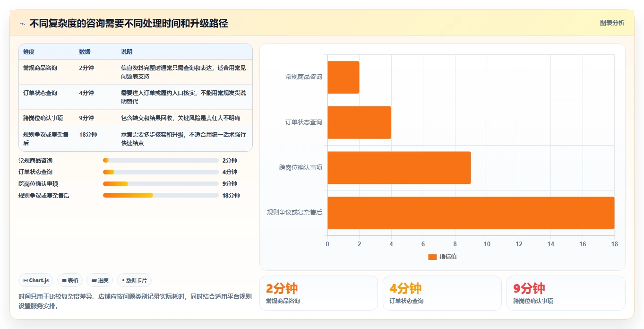The height and width of the screenshot is (329, 644).
Task: Click the 说明 column header
Action: point(127,52)
